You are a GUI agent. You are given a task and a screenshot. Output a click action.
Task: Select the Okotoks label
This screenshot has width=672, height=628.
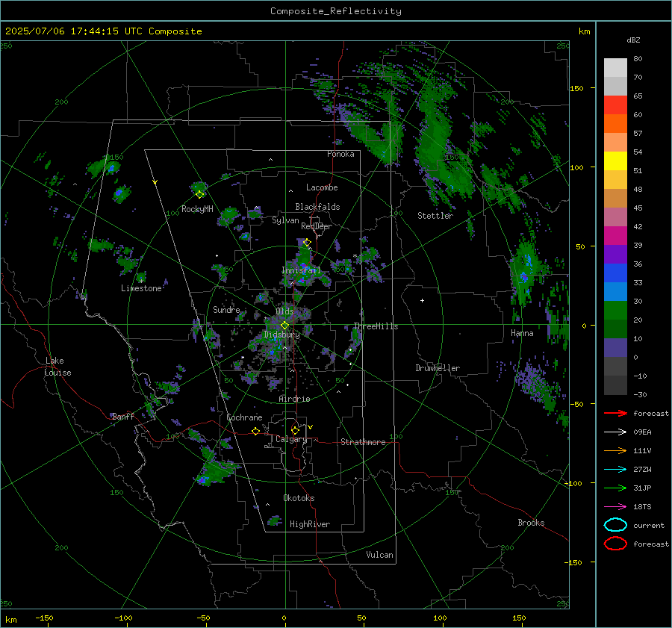(x=299, y=498)
